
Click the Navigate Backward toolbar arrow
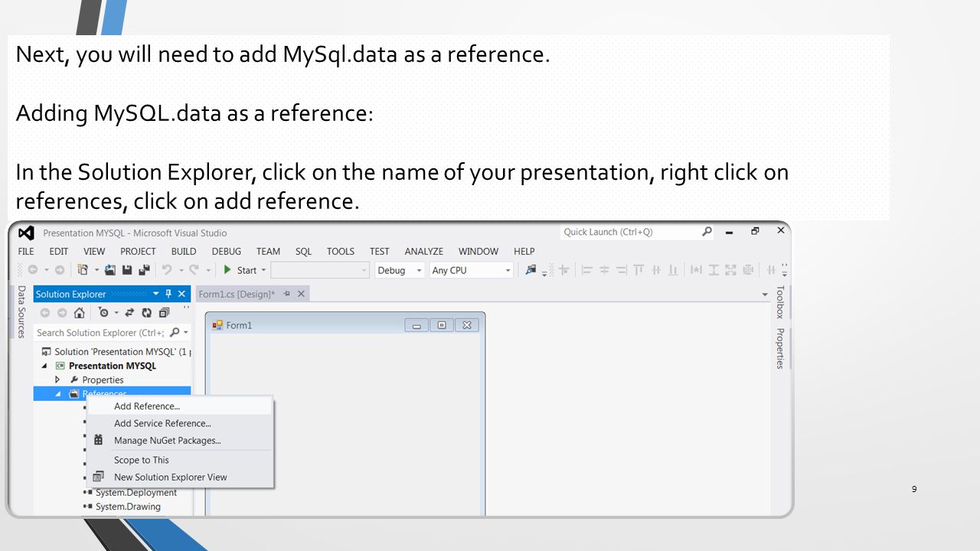pyautogui.click(x=33, y=270)
